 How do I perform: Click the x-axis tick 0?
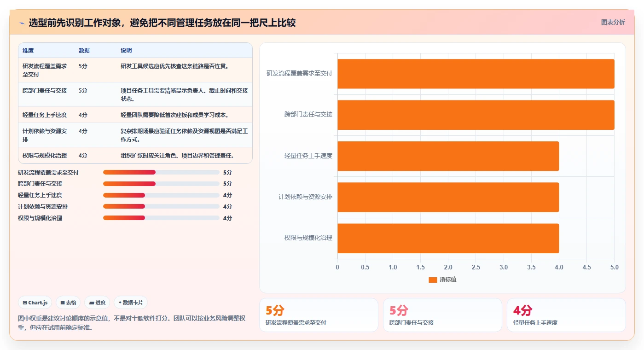point(337,267)
